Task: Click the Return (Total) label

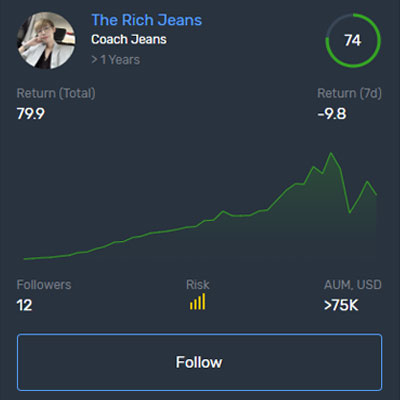Action: (x=56, y=93)
